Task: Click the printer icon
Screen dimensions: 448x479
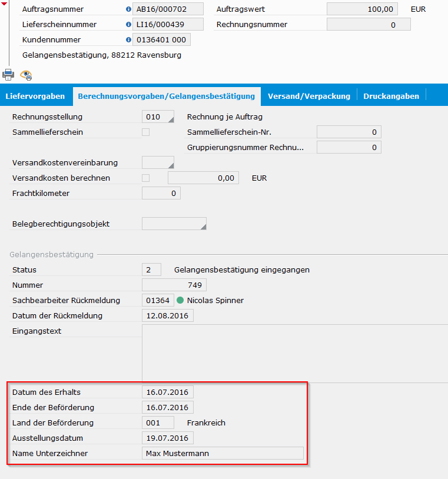Action: 8,75
